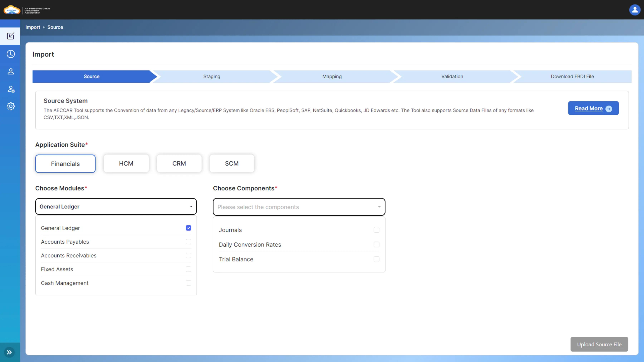
Task: Open the user settings icon with gear
Action: coord(11,89)
